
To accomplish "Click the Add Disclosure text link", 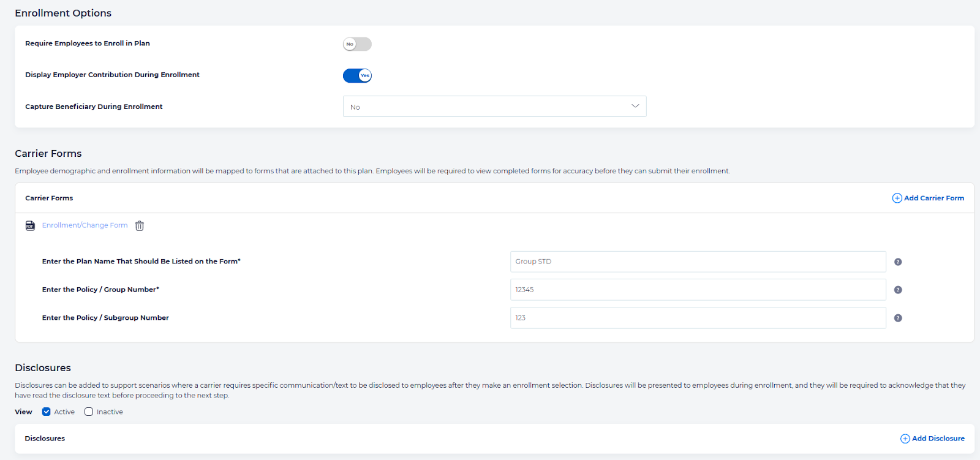I will click(938, 439).
